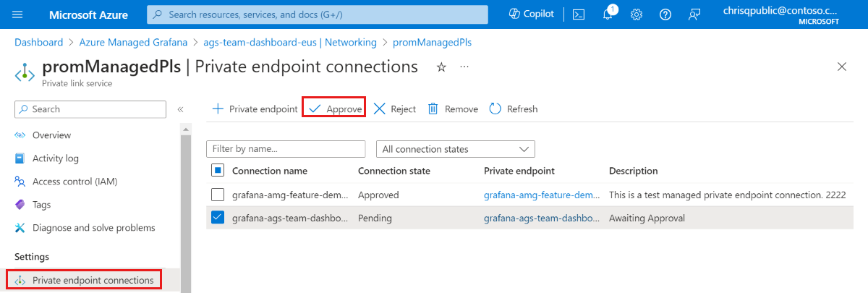Launch the Cloud Shell icon

click(x=579, y=14)
